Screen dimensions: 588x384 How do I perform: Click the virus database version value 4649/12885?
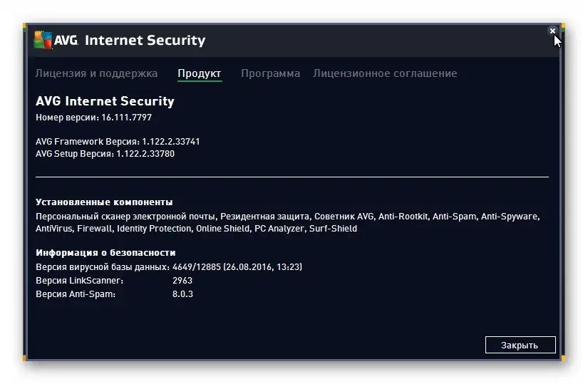coord(196,267)
